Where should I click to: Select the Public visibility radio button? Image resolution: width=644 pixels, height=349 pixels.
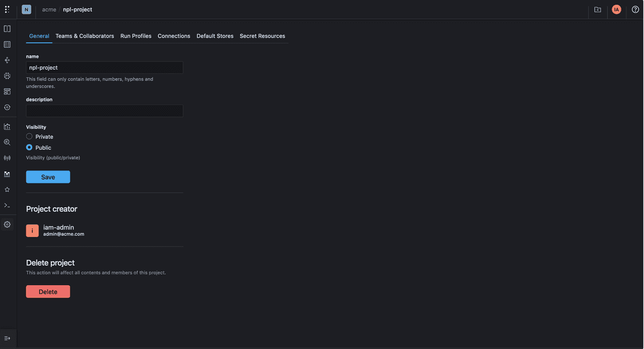pyautogui.click(x=30, y=147)
